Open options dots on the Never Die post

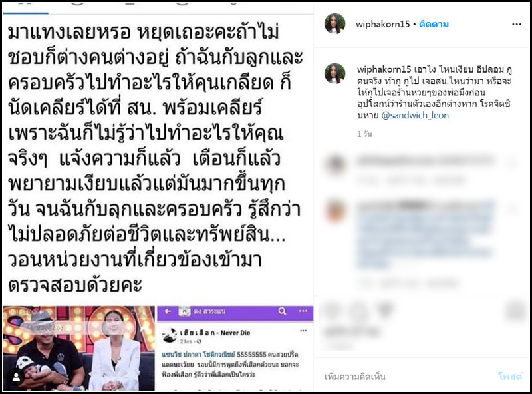(x=303, y=331)
